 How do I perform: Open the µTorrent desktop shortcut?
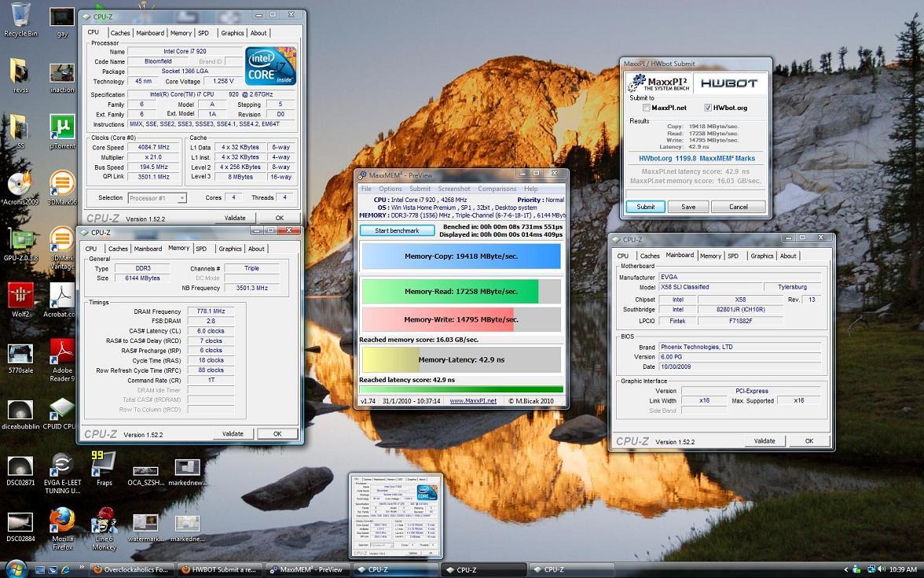coord(62,131)
